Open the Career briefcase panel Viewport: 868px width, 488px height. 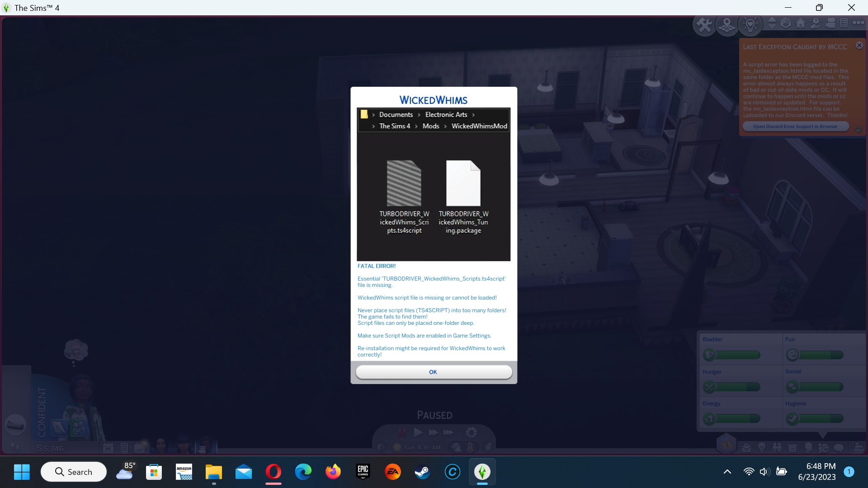746,448
